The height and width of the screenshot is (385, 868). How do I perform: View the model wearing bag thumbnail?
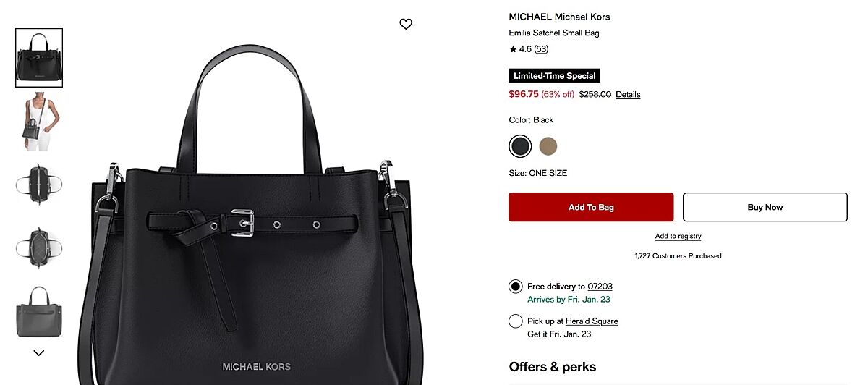coord(39,121)
